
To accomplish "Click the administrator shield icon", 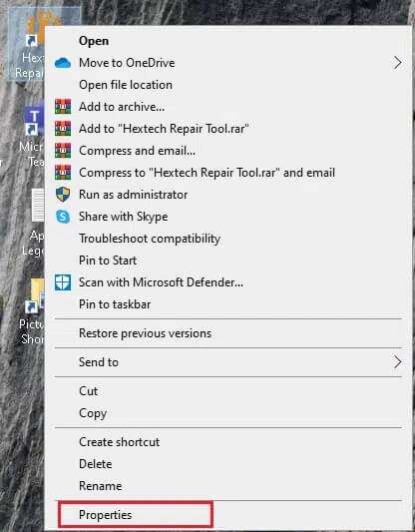I will [63, 195].
